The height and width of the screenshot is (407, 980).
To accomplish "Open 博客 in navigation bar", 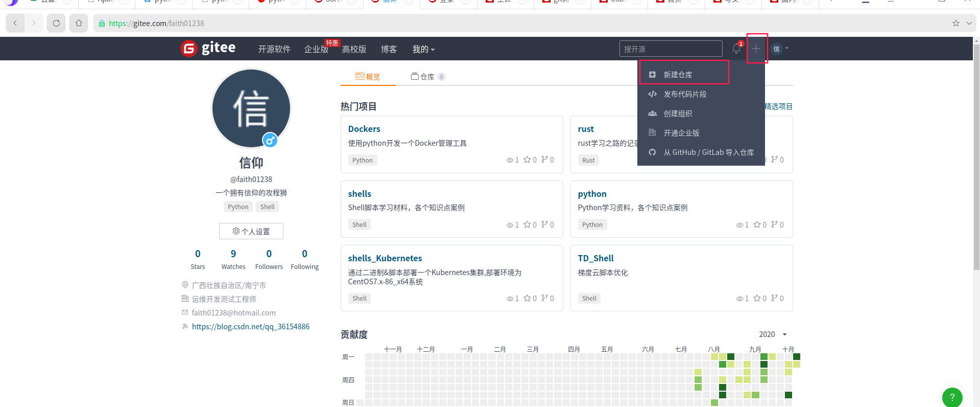I will [389, 49].
